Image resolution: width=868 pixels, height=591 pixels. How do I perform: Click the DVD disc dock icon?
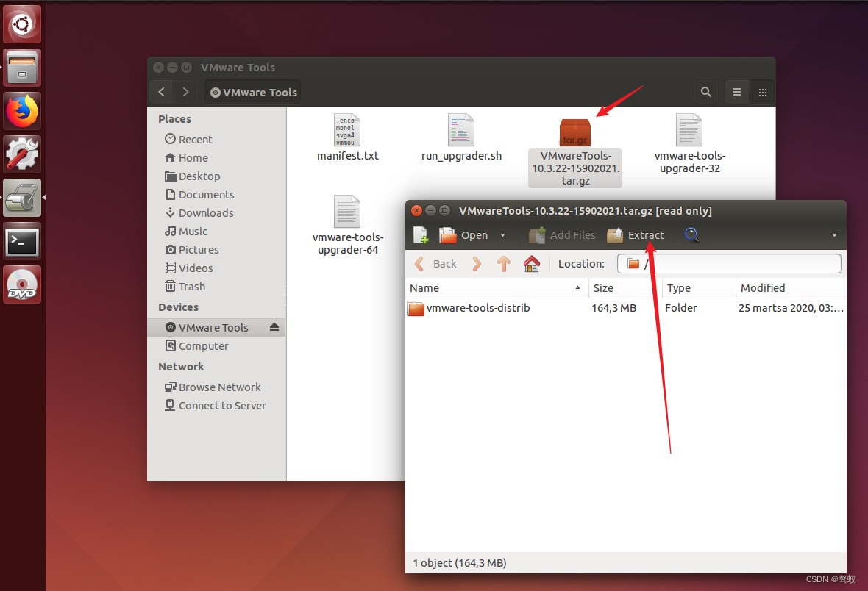tap(22, 284)
